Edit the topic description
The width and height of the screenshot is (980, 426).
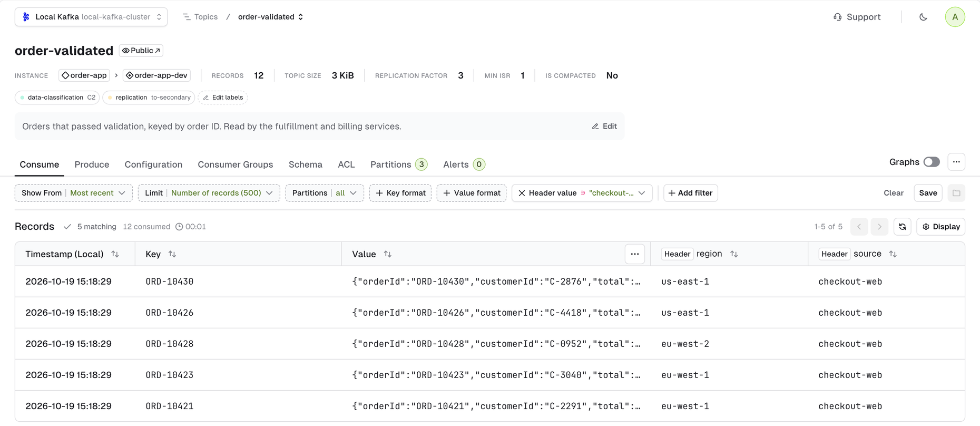[604, 127]
